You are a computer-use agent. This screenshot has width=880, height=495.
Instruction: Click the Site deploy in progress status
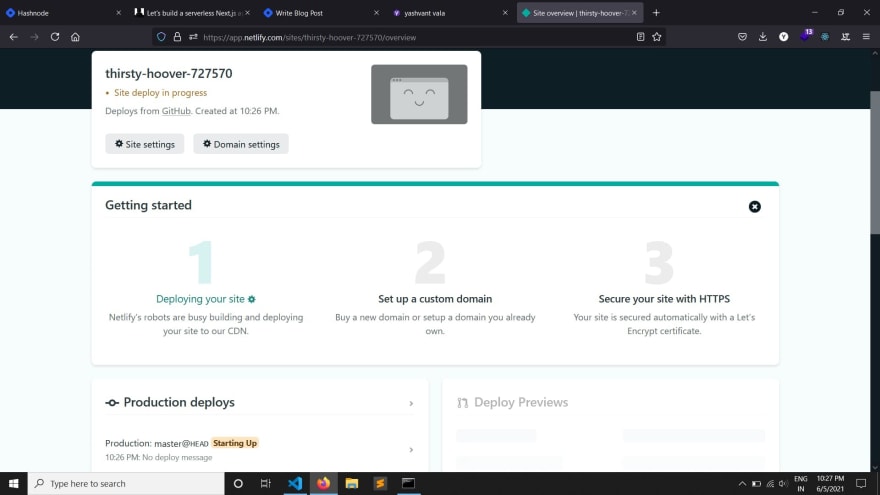(x=161, y=93)
